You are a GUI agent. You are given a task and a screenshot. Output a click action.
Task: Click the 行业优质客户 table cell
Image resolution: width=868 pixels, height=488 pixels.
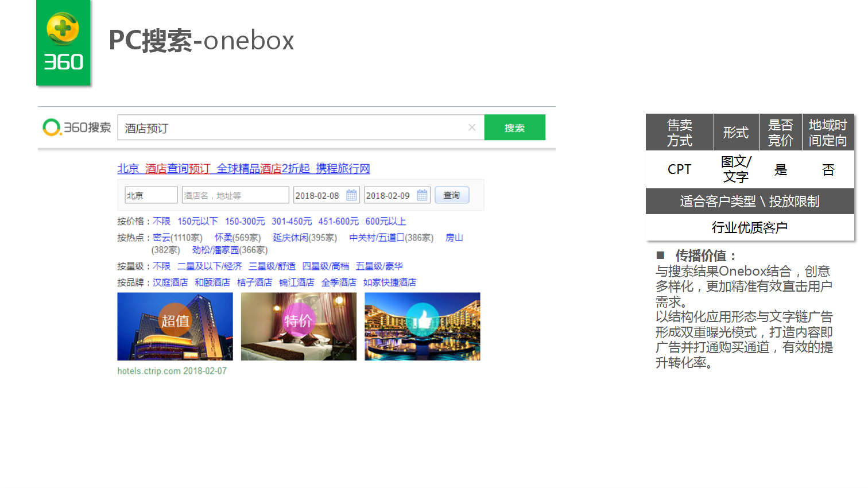(750, 228)
